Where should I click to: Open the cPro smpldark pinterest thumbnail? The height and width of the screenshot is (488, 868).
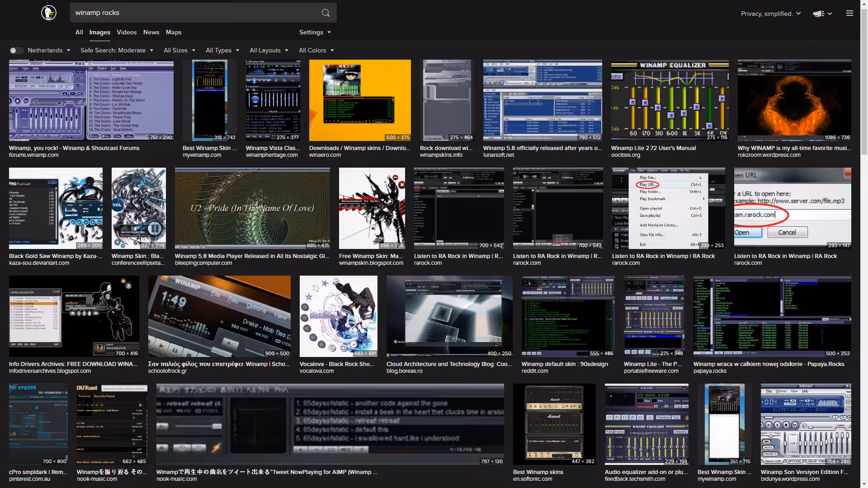click(38, 424)
